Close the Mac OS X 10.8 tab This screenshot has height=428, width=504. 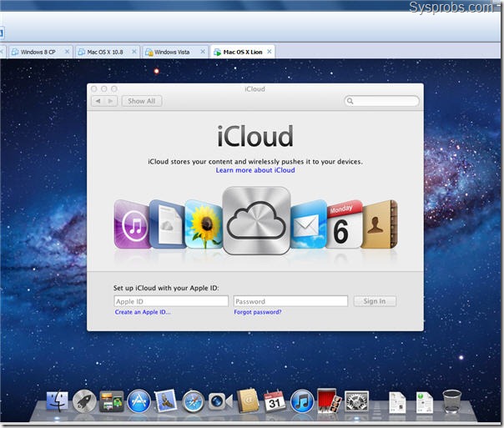point(134,52)
